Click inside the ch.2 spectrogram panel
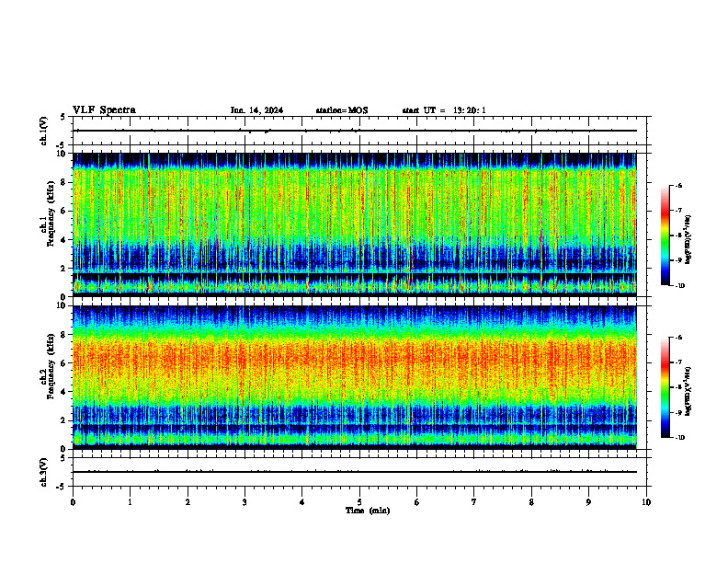The image size is (728, 563). [x=355, y=377]
